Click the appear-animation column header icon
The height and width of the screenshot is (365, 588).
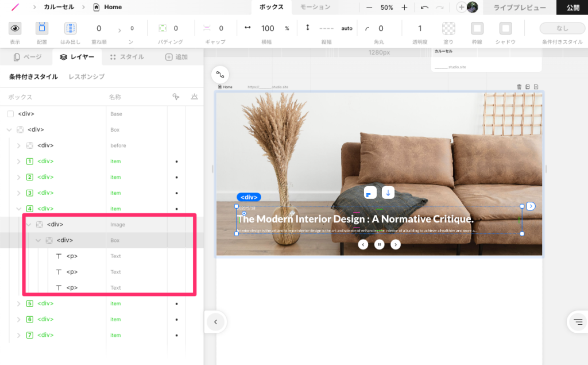(194, 97)
